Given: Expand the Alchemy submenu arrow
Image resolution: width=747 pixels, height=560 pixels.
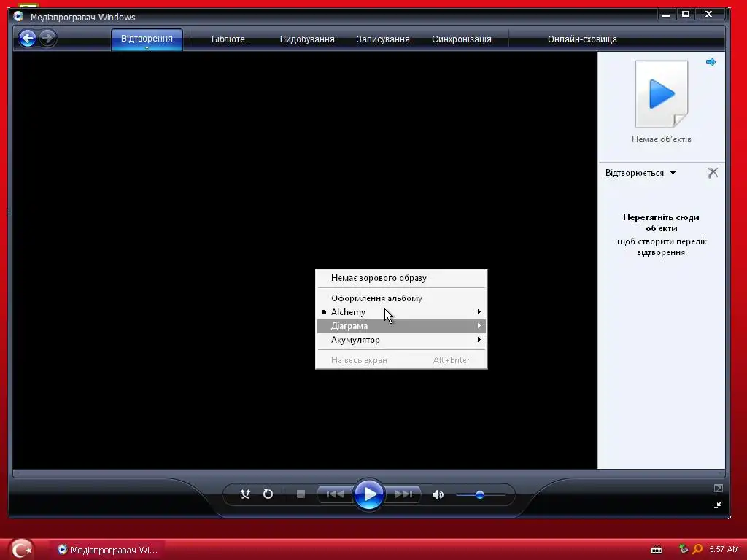Looking at the screenshot, I should click(x=479, y=312).
